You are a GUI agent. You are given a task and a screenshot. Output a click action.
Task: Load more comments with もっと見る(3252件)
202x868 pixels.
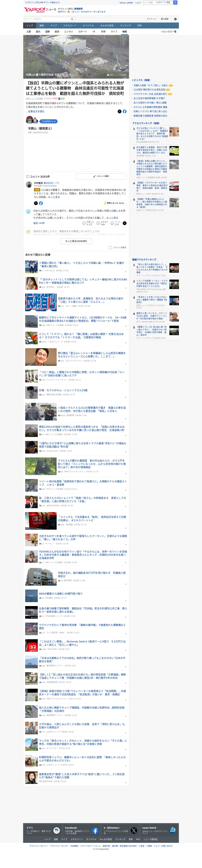click(x=76, y=241)
